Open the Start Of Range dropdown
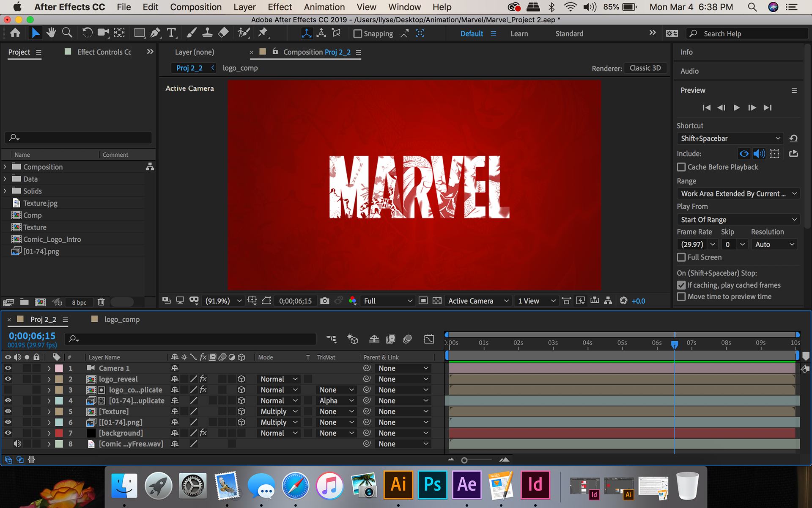Screen dimensions: 812x508 [738, 220]
